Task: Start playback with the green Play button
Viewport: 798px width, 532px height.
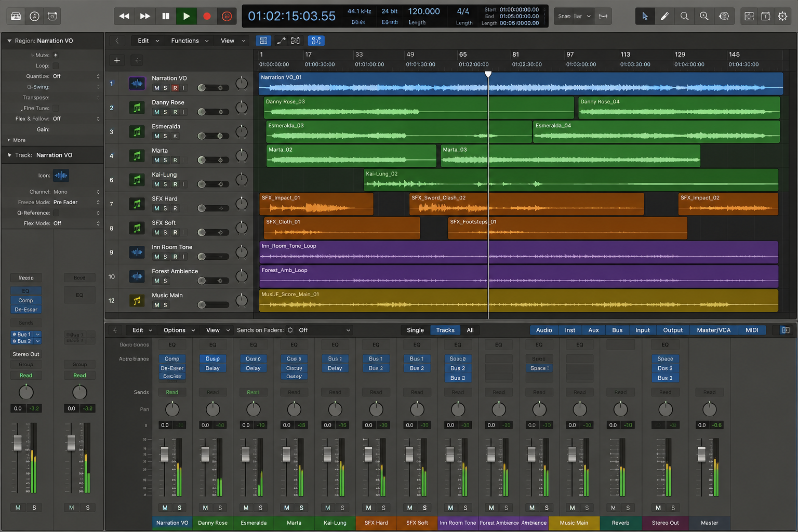Action: click(x=186, y=16)
